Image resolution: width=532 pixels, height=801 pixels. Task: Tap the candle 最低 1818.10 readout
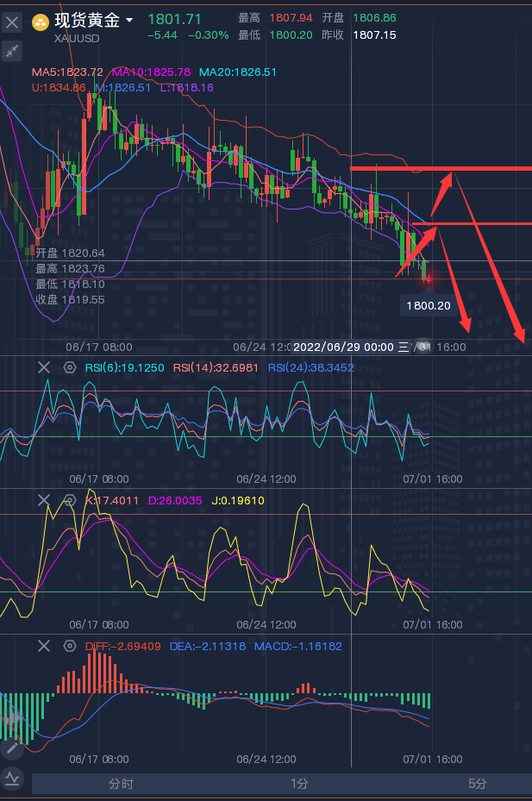[70, 284]
